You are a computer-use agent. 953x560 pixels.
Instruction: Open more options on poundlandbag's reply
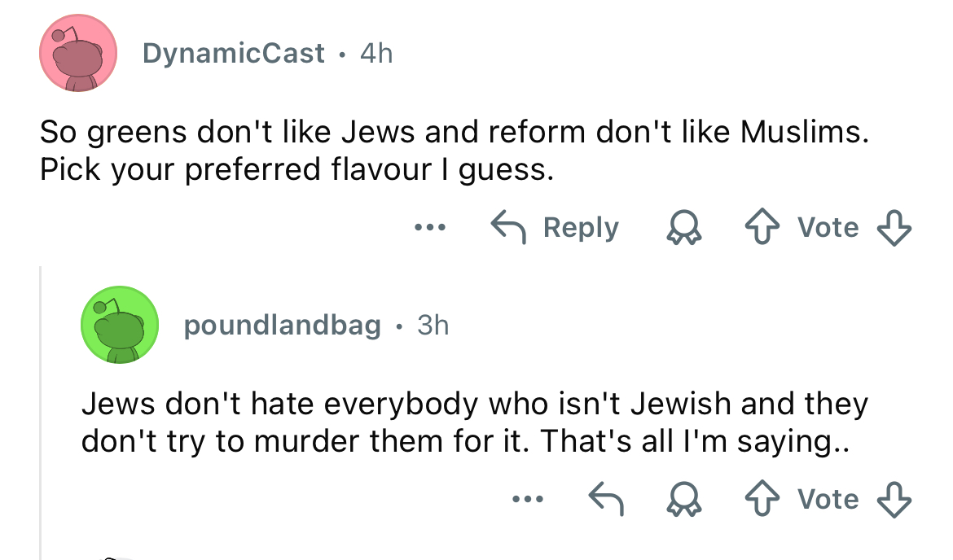tap(527, 500)
